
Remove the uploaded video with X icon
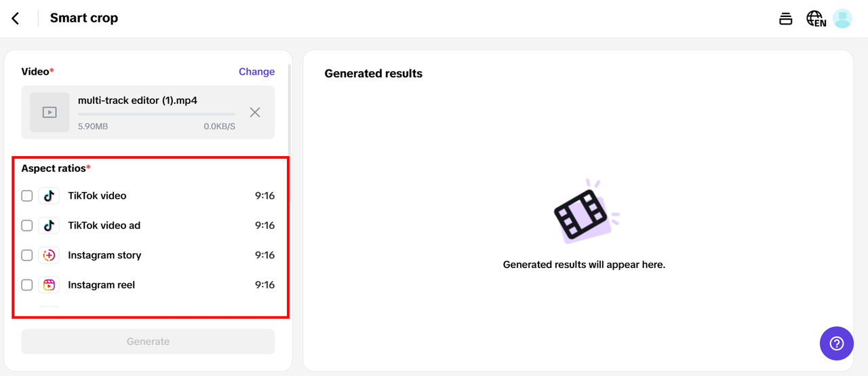click(x=255, y=112)
